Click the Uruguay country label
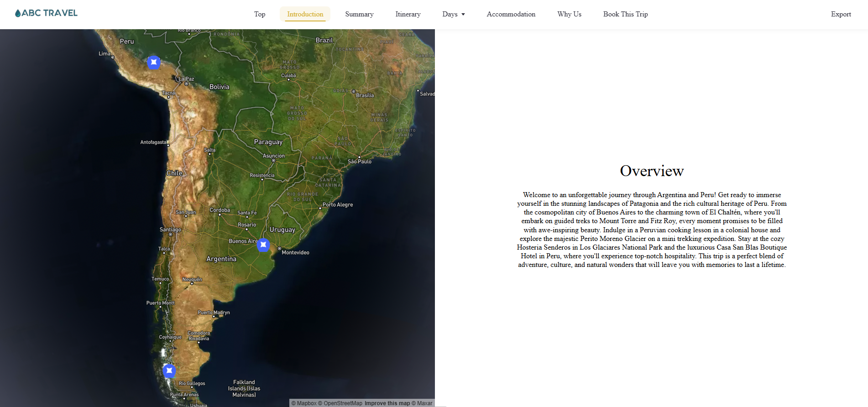This screenshot has width=868, height=407. (x=282, y=230)
